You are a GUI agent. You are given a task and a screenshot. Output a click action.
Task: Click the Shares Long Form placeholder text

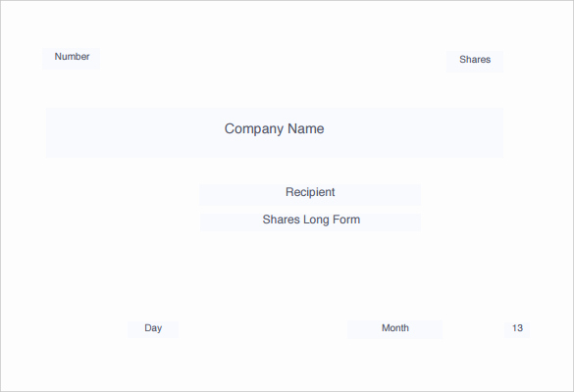(x=311, y=220)
